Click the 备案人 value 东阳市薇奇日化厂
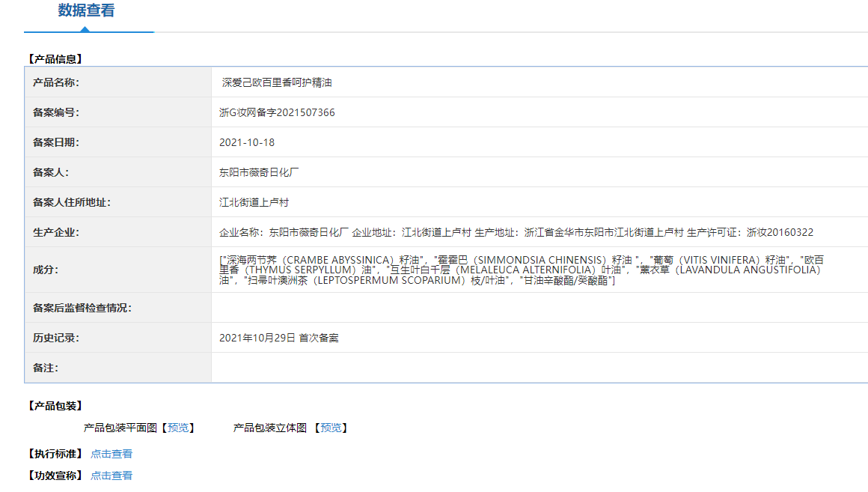Image resolution: width=868 pixels, height=492 pixels. click(259, 172)
